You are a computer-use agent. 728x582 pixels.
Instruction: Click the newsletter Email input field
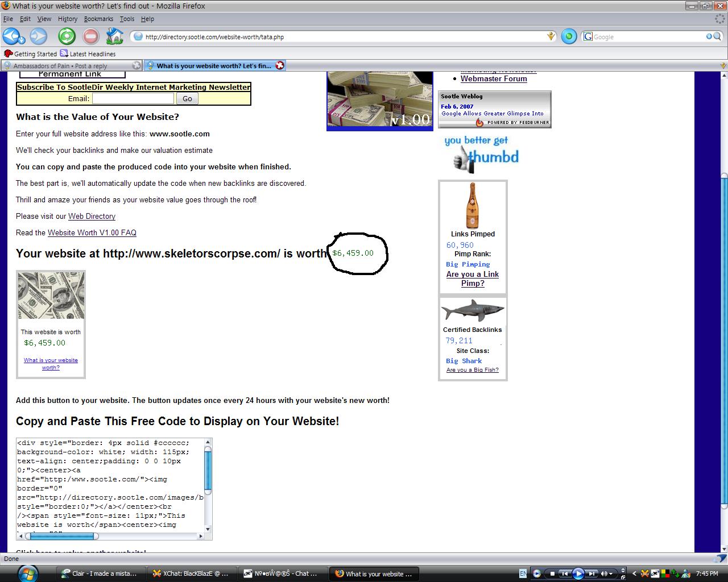point(133,98)
